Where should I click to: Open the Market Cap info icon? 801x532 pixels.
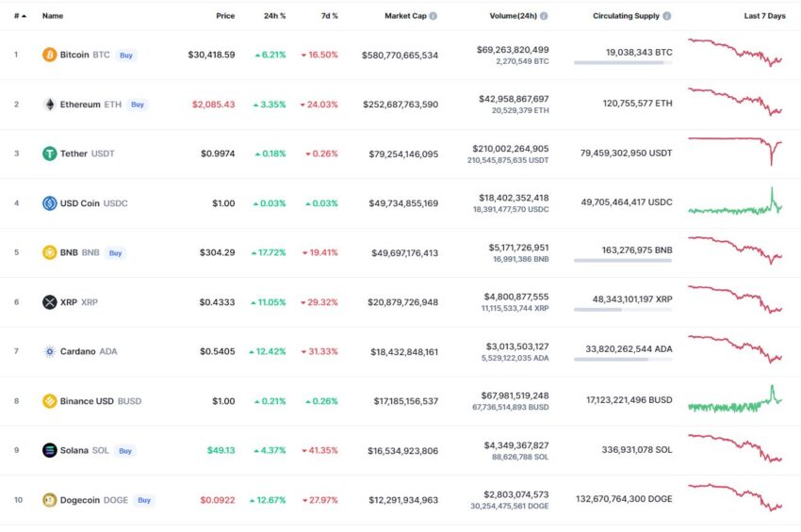point(433,16)
